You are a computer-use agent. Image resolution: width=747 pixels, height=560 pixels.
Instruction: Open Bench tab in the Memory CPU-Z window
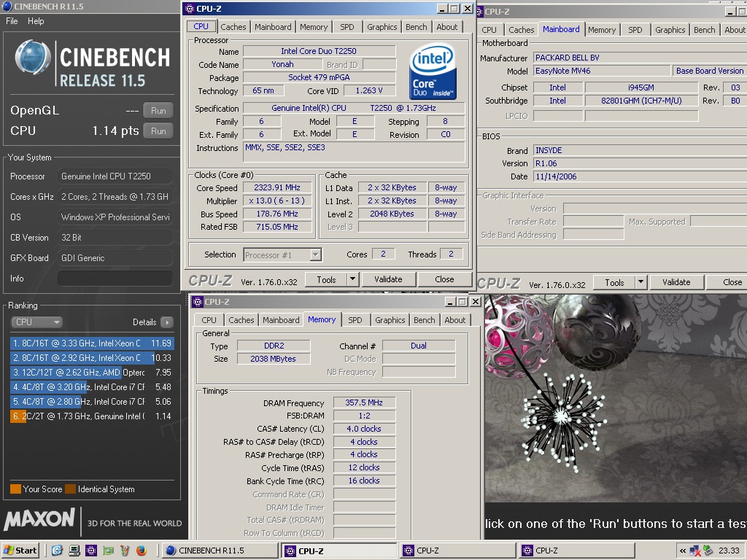tap(425, 321)
